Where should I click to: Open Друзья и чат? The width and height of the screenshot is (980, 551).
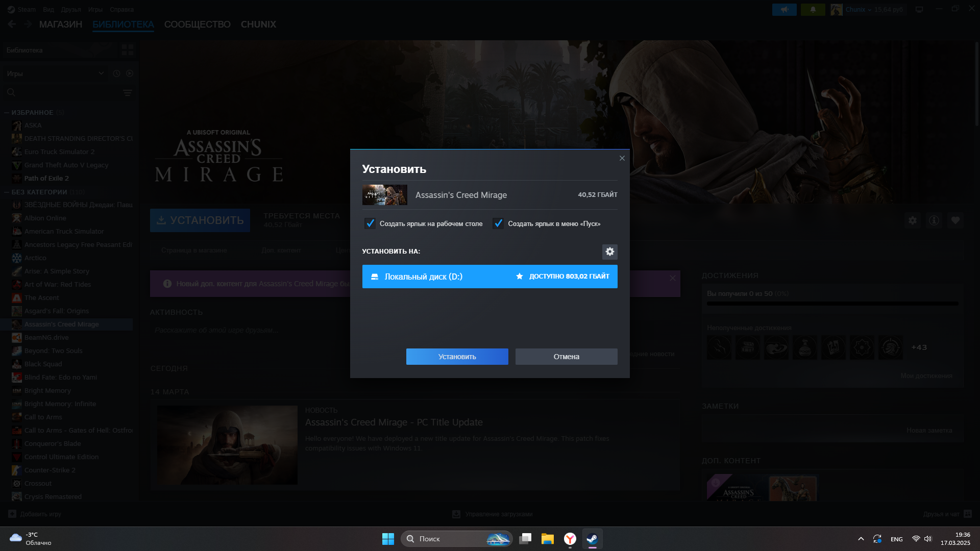pyautogui.click(x=947, y=514)
